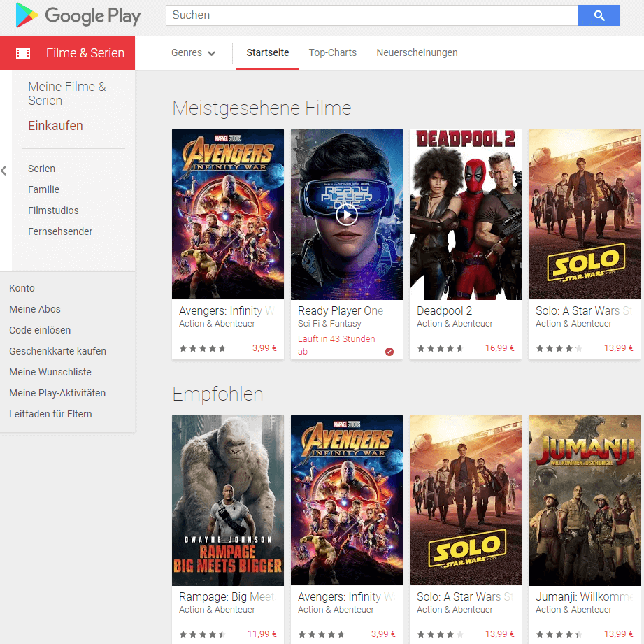Click the blue search magnifier button
The height and width of the screenshot is (644, 644).
point(599,15)
